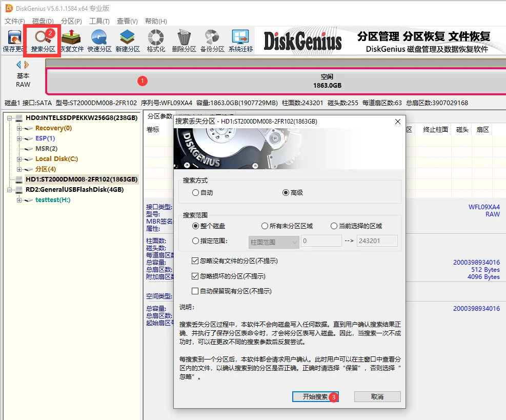Viewport: 506px width, 420px height.
Task: Click the HD0 hard disk icon
Action: [x=19, y=118]
